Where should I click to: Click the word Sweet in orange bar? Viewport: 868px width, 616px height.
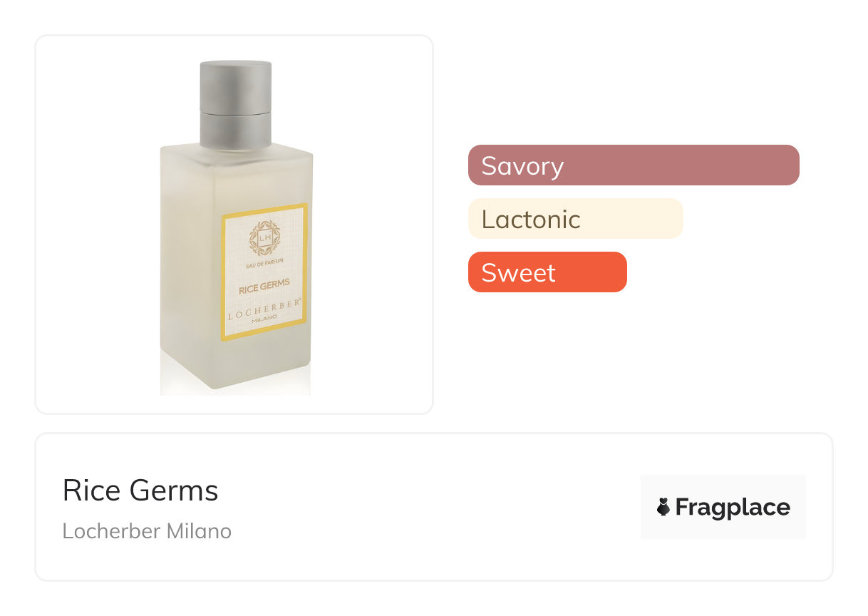(x=518, y=272)
